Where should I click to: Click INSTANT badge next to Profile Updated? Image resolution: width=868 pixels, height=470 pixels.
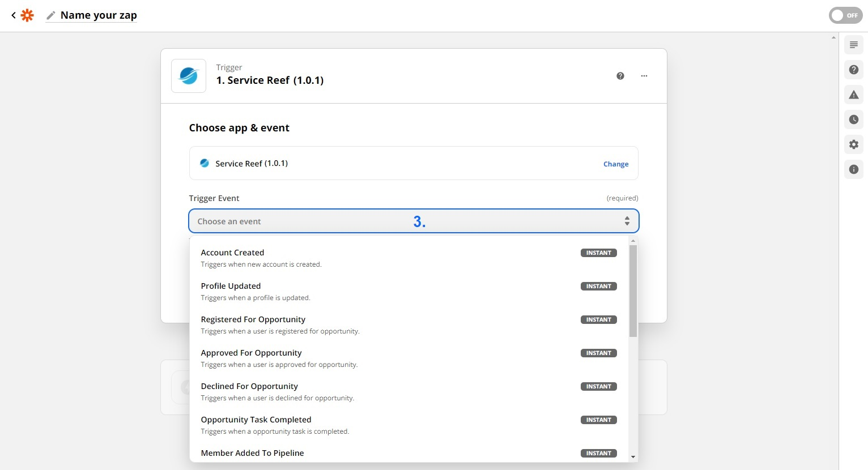(599, 287)
